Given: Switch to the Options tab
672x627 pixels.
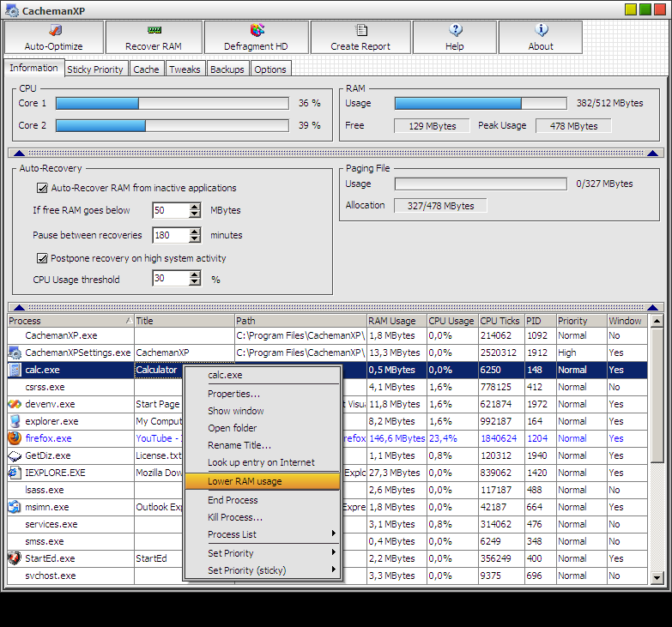Looking at the screenshot, I should (x=270, y=69).
